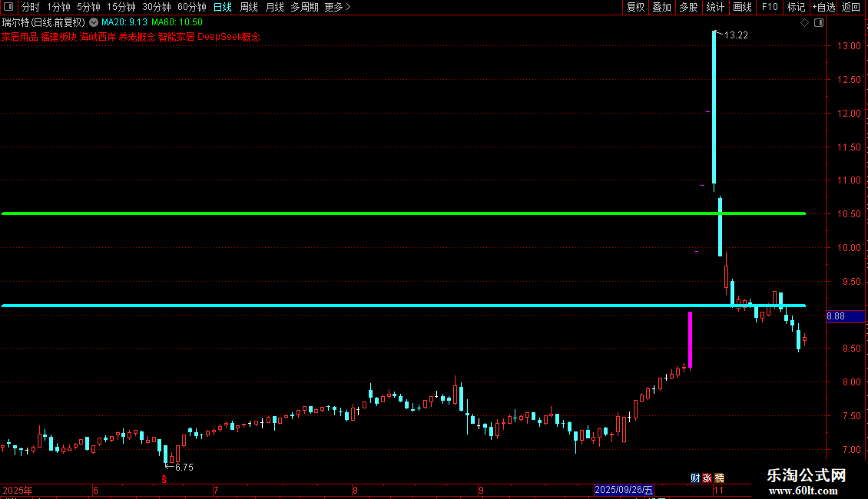Image resolution: width=868 pixels, height=499 pixels.
Task: Switch to 30分钟 period
Action: point(157,7)
